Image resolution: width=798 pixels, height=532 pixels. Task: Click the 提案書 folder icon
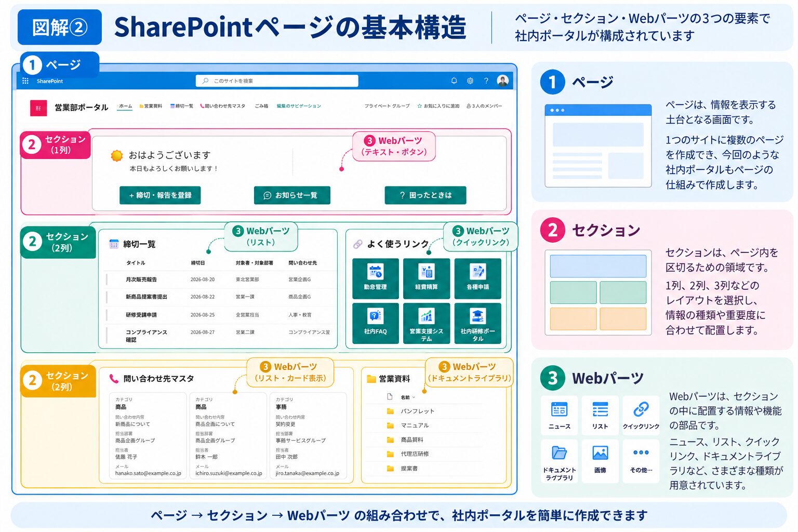click(390, 468)
